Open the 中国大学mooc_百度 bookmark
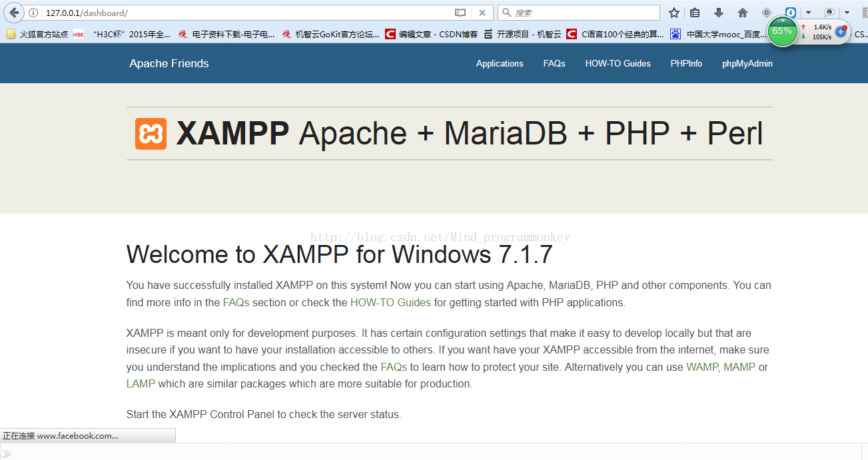This screenshot has width=868, height=460. (x=719, y=34)
